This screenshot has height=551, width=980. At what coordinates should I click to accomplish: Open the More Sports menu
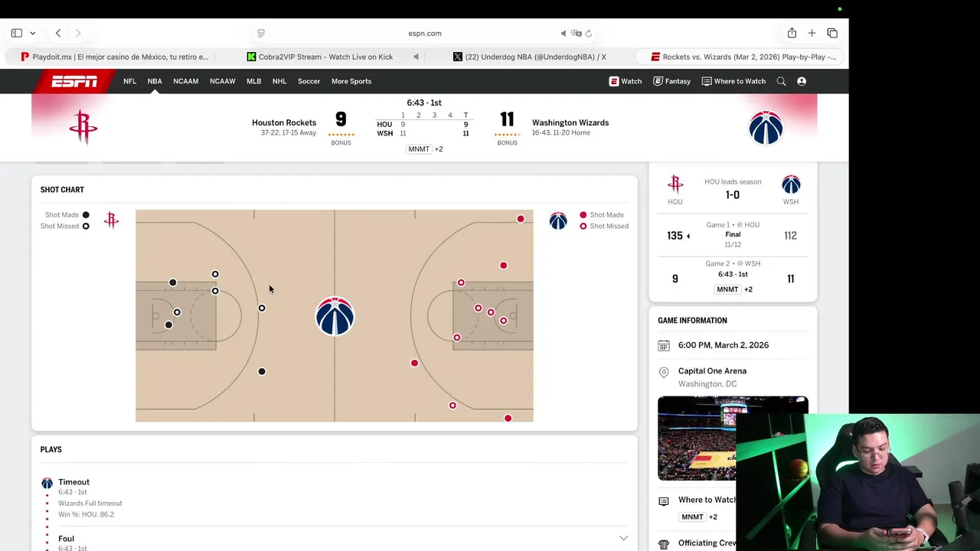pyautogui.click(x=351, y=81)
